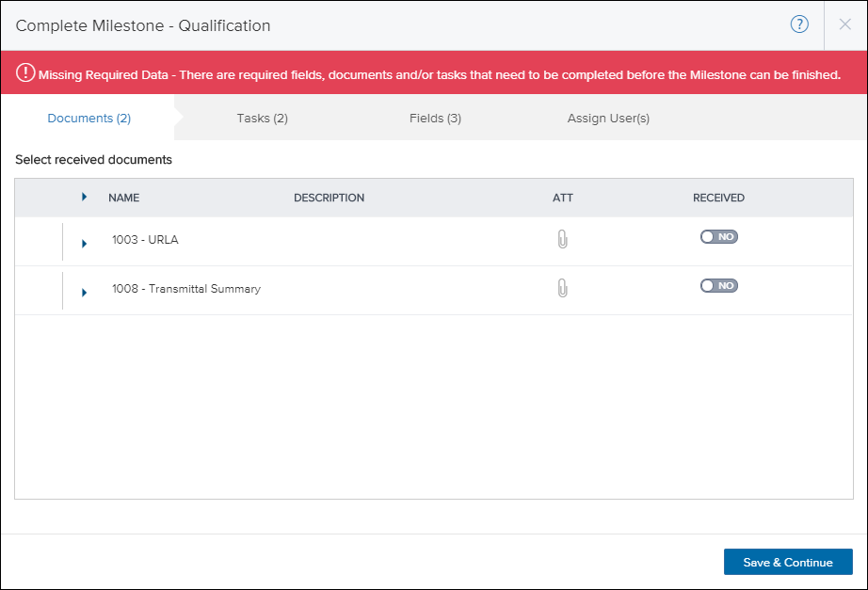The image size is (868, 590).
Task: Switch to the Documents (2) tab
Action: coord(89,118)
